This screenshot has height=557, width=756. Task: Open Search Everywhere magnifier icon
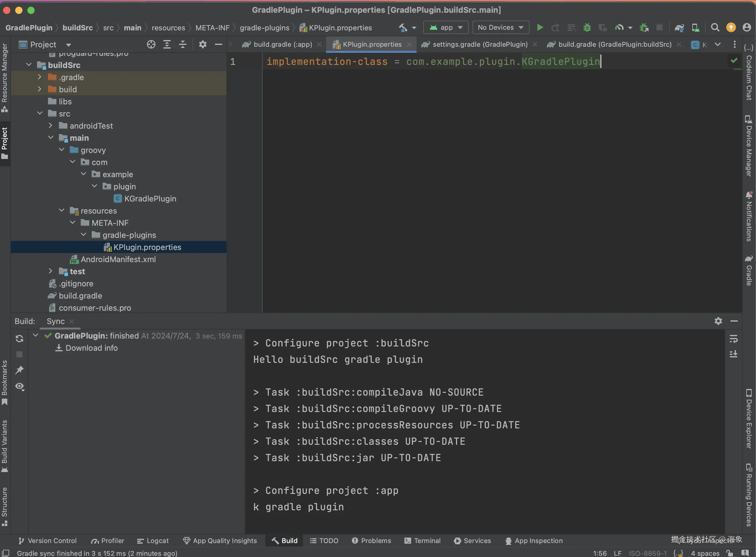(x=715, y=28)
